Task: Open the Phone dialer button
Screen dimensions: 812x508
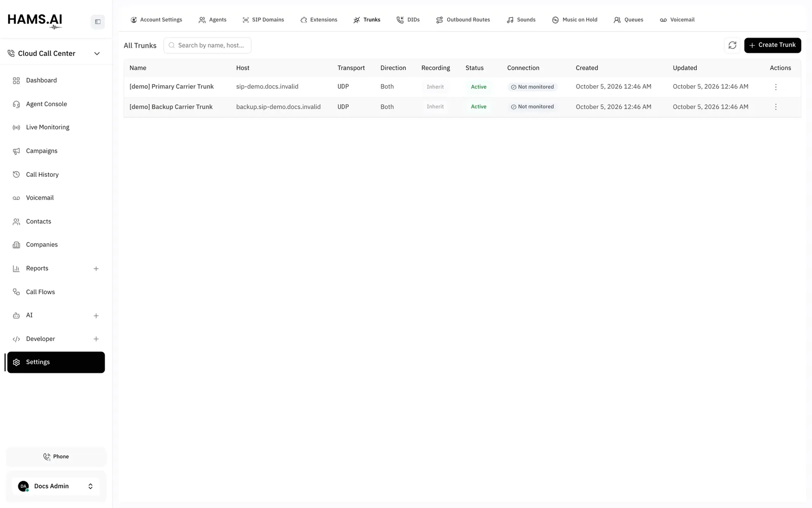Action: (x=56, y=457)
